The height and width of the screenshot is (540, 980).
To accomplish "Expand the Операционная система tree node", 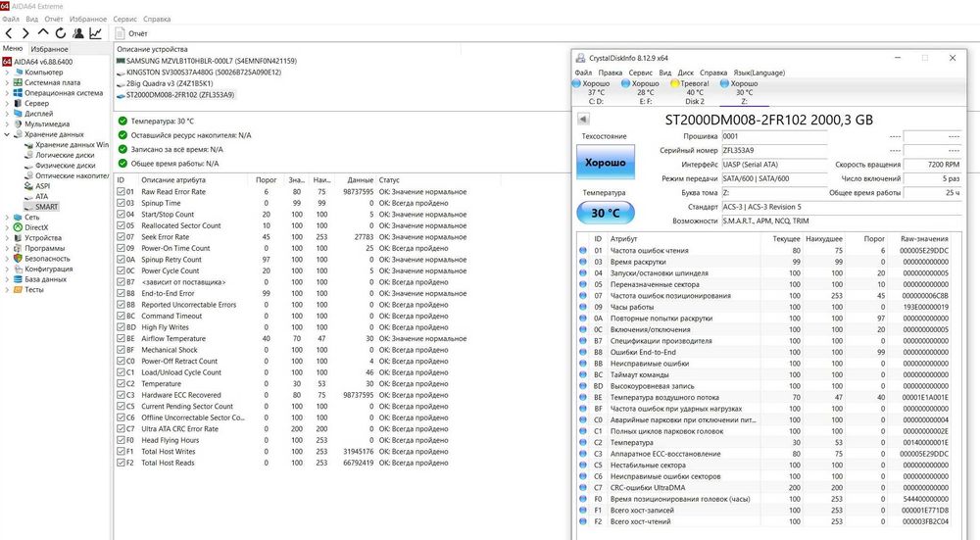I will [7, 93].
